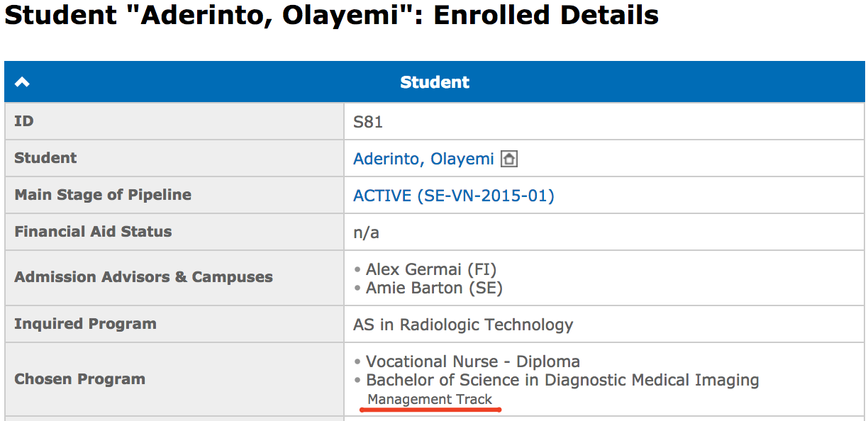Collapse the Student section with chevron icon
Screen dimensions: 868x421
pyautogui.click(x=22, y=82)
